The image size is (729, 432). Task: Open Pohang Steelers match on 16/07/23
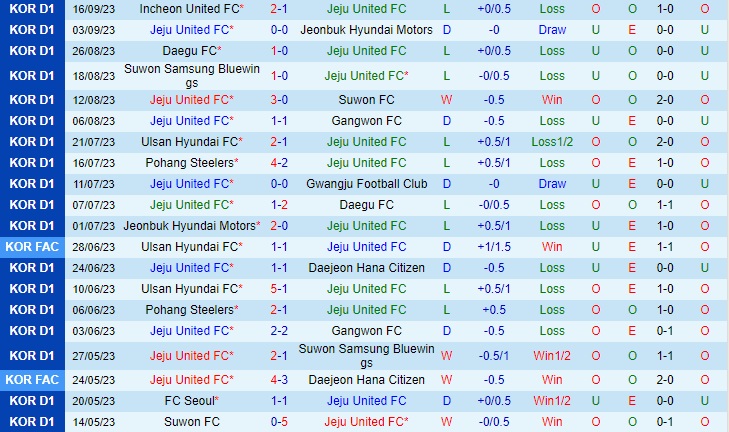pyautogui.click(x=190, y=163)
